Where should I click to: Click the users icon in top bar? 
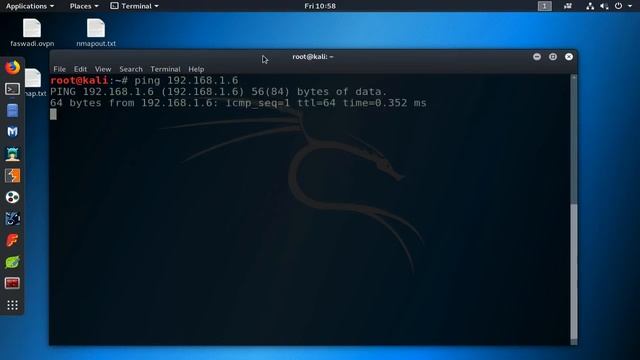(568, 6)
